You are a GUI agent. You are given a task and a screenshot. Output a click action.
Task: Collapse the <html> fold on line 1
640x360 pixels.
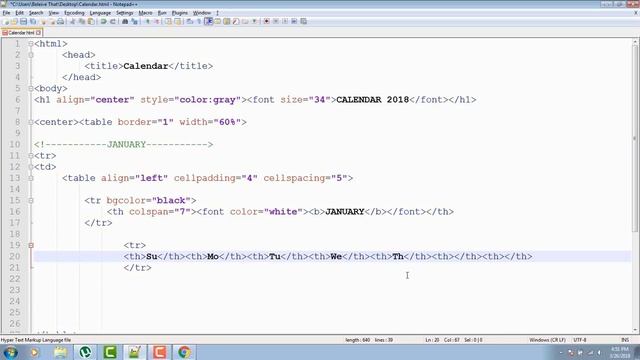tap(31, 44)
